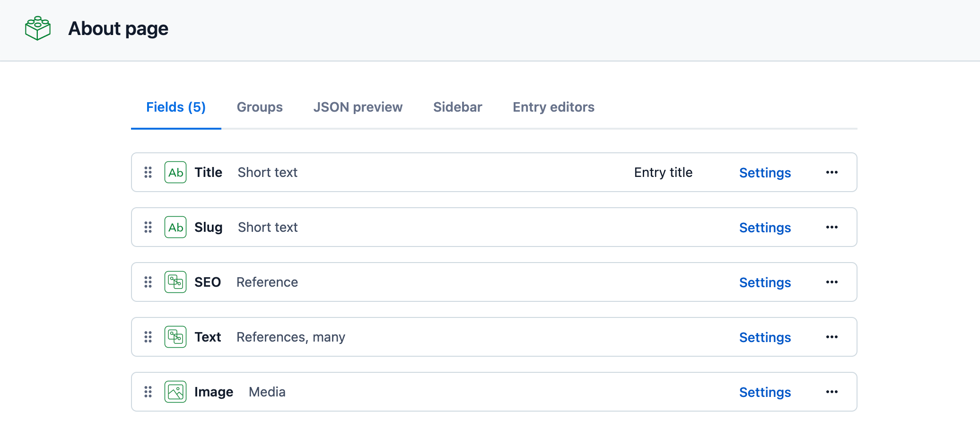Click the Image field media icon

tap(175, 392)
